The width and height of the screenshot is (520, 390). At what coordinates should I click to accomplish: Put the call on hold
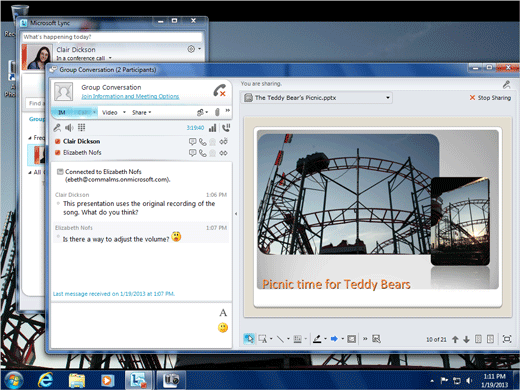pos(226,128)
